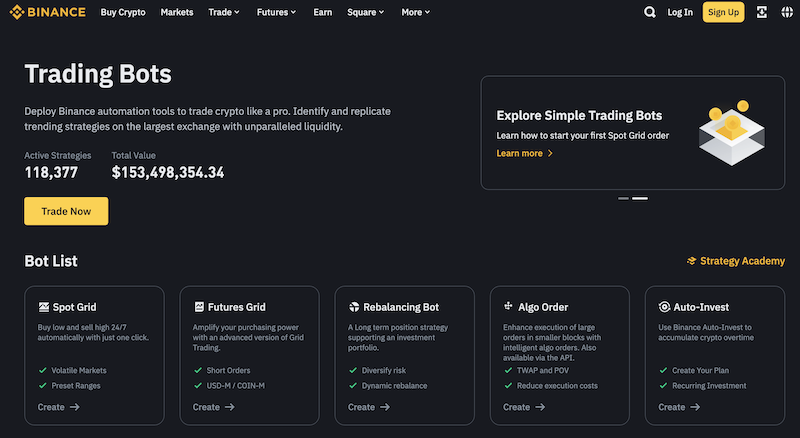Click the Log In link
Screen dimensions: 800x438
pyautogui.click(x=680, y=12)
